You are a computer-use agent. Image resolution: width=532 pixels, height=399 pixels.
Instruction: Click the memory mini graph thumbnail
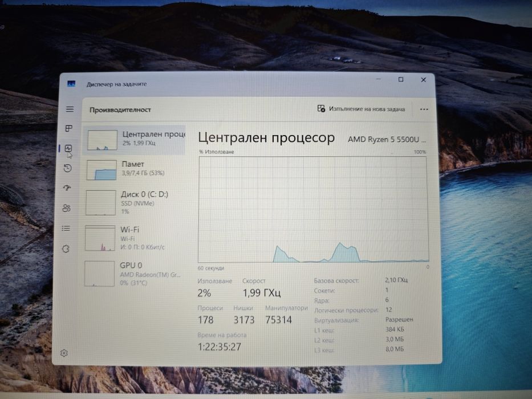pyautogui.click(x=102, y=170)
